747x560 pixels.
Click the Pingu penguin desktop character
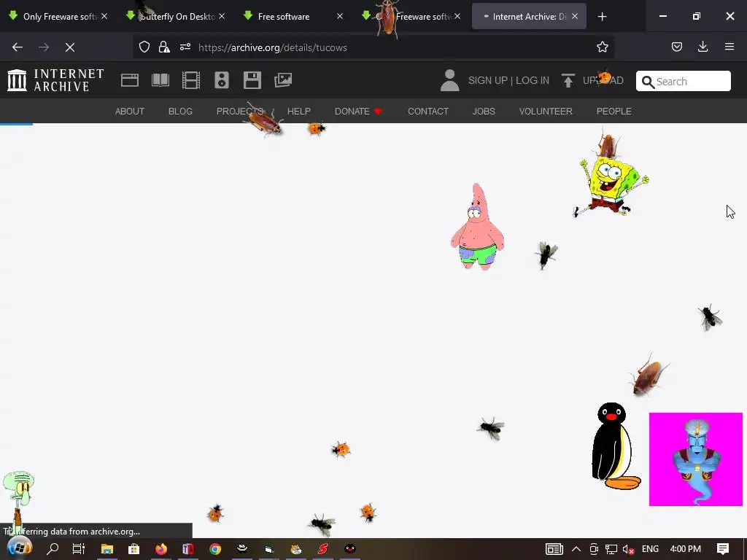pyautogui.click(x=615, y=446)
